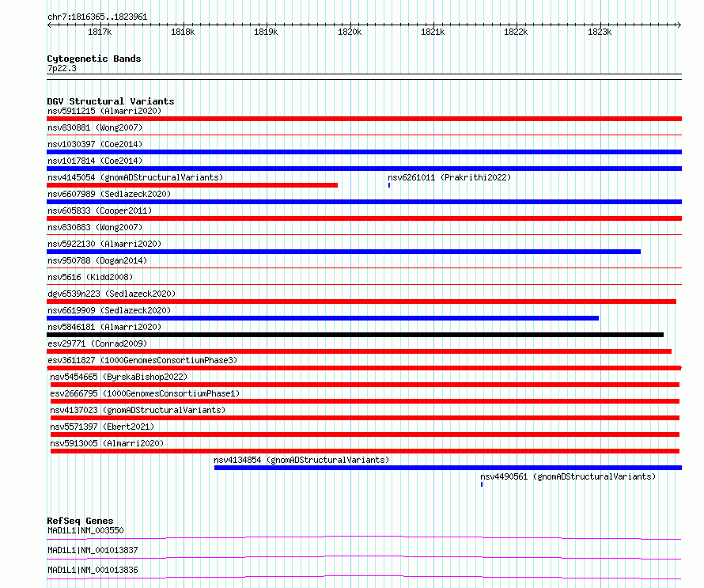Open esv3611827 (1000GenomesConsortiumPhase3) label

coord(142,360)
